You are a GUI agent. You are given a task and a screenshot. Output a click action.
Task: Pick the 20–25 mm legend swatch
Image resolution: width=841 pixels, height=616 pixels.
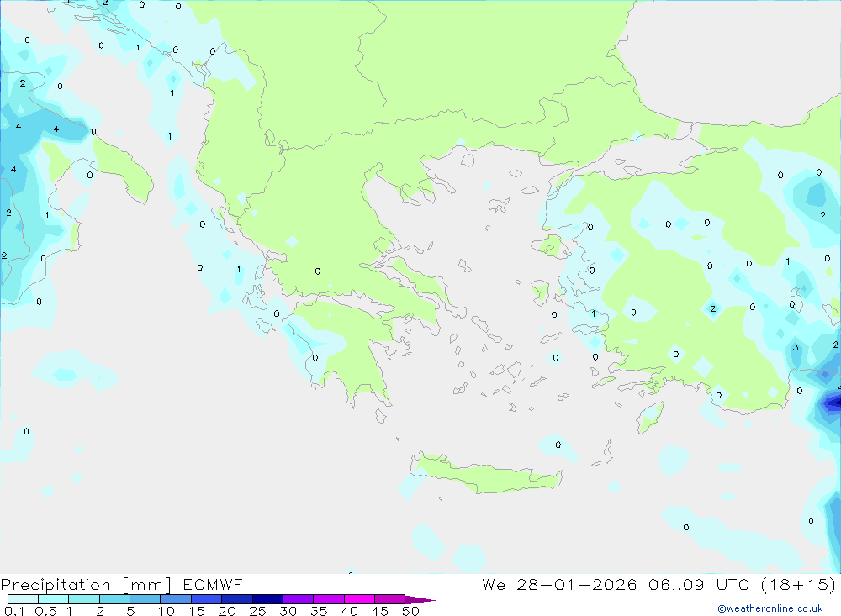tap(236, 599)
